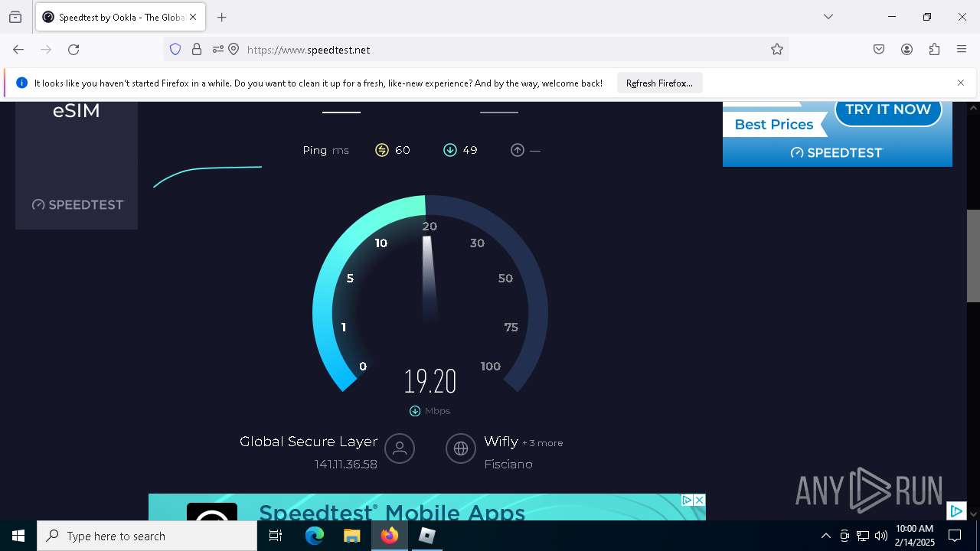
Task: Click the Fisciano server location text
Action: 508,465
